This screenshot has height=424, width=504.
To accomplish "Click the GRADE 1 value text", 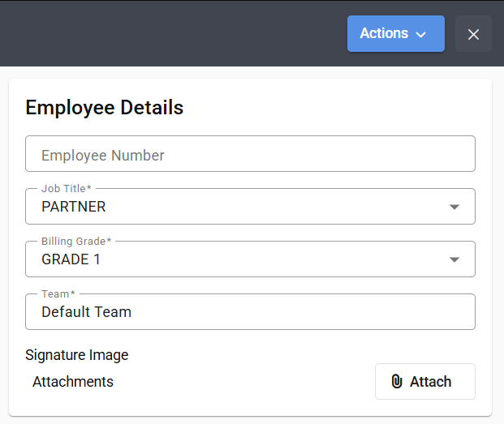I will [x=71, y=259].
